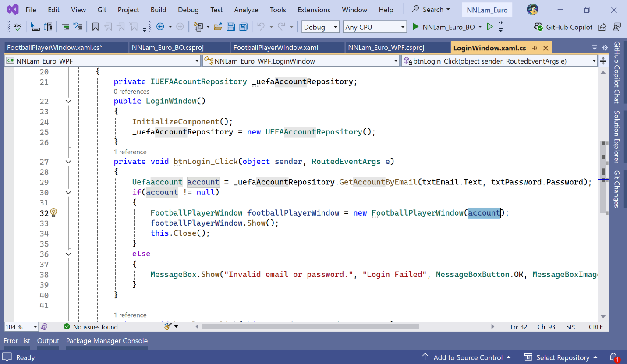The height and width of the screenshot is (364, 627).
Task: Open the Git menu
Action: [102, 9]
